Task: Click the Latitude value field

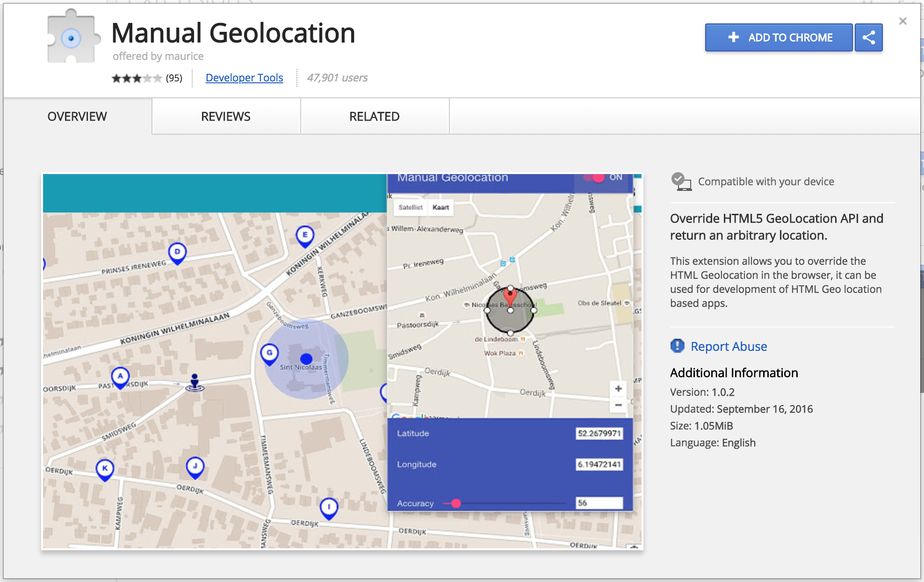Action: pos(599,433)
